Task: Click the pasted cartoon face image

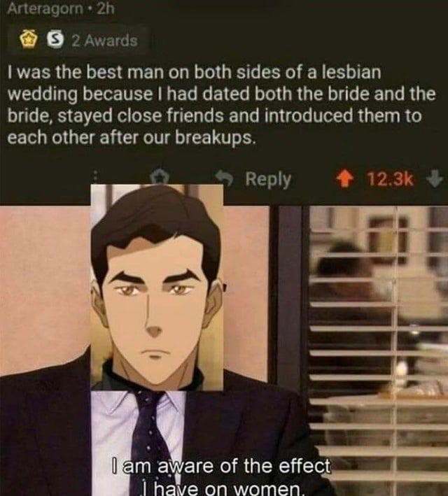Action: pos(157,287)
